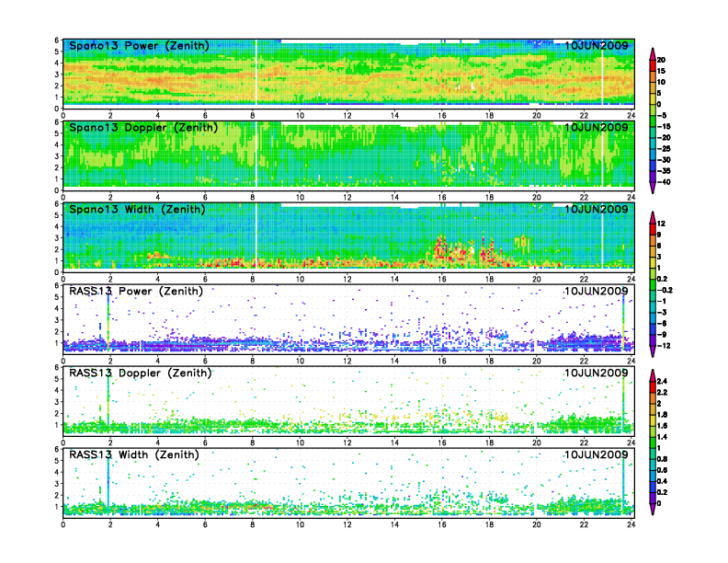
Task: Pick the purple bottom arrow of the bottom colorbar
Action: [x=653, y=509]
